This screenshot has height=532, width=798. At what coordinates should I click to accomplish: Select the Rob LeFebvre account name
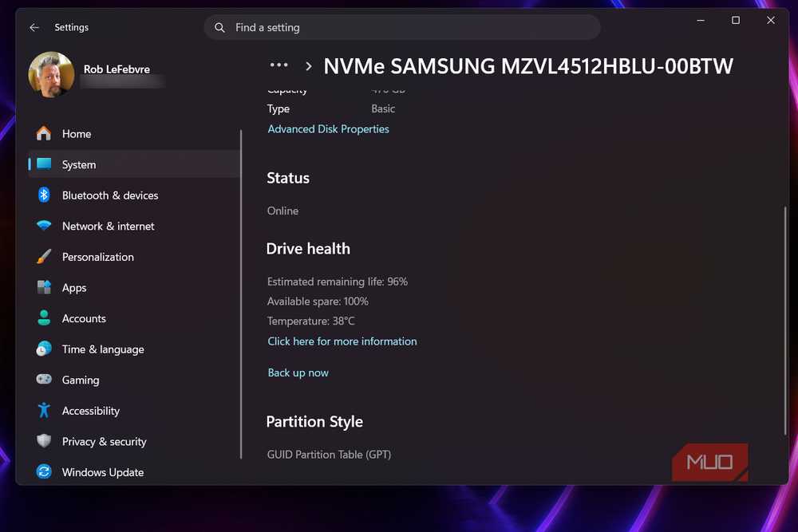[117, 69]
